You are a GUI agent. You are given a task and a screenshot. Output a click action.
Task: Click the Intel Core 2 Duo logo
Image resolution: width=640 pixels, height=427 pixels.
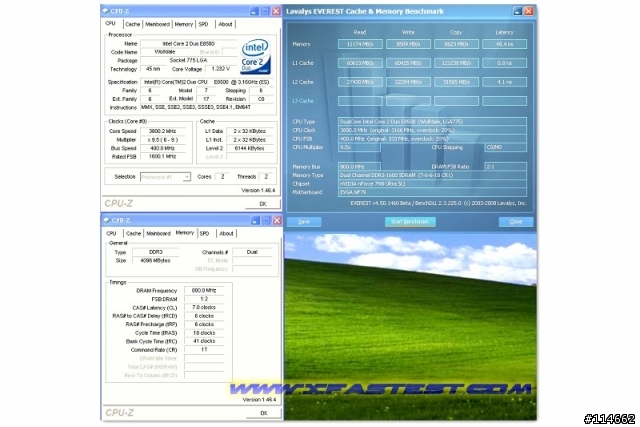tap(256, 56)
